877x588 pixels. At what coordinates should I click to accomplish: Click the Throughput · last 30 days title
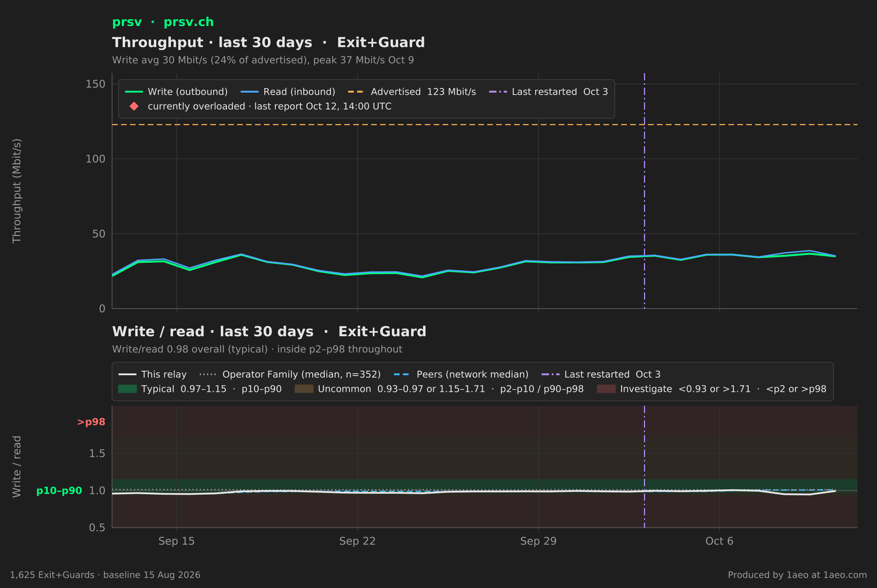pyautogui.click(x=268, y=43)
